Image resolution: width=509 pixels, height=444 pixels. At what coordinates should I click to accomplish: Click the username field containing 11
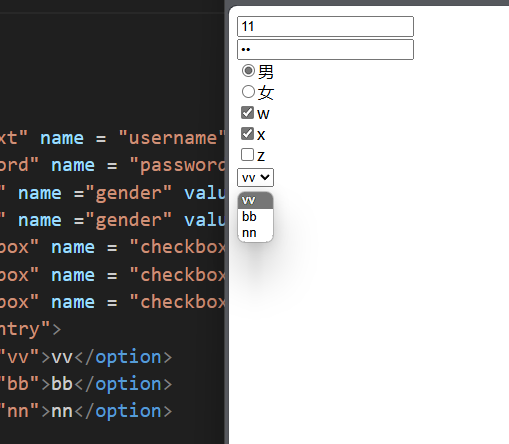325,26
